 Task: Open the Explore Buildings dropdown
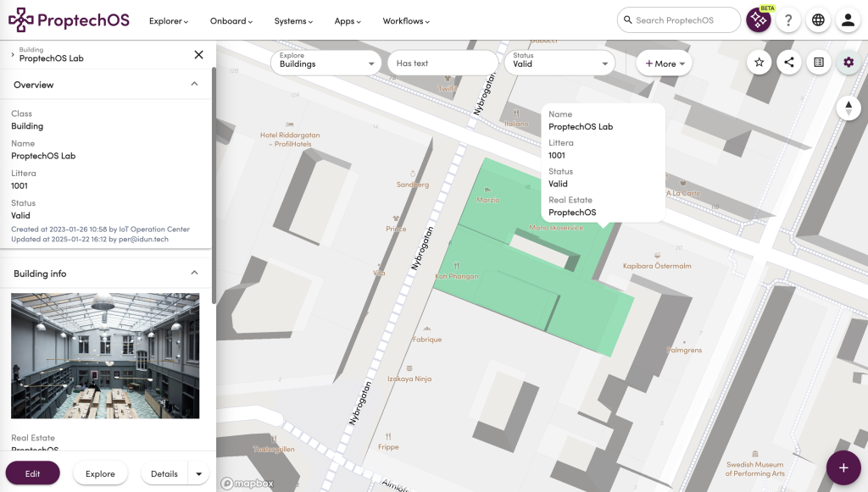pos(325,63)
